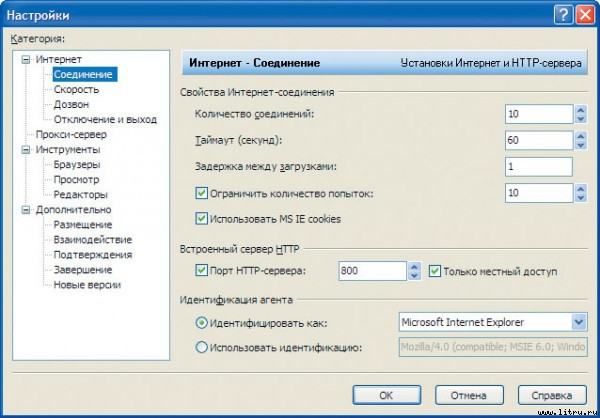Toggle 'Ограничить количество попыток' checkbox

point(201,192)
